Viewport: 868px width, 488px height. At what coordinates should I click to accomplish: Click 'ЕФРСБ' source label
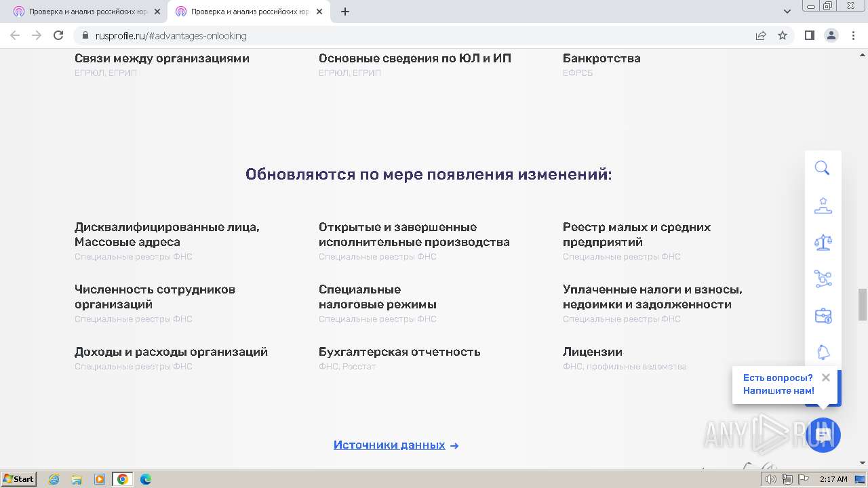click(x=578, y=73)
